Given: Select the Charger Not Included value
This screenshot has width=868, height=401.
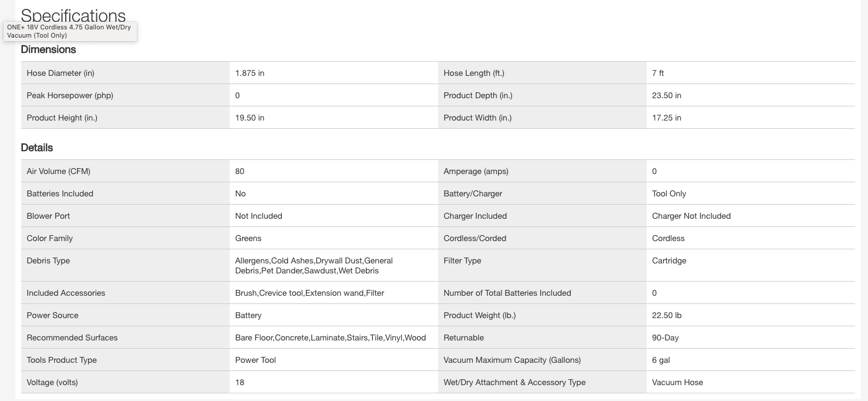Looking at the screenshot, I should click(x=691, y=216).
